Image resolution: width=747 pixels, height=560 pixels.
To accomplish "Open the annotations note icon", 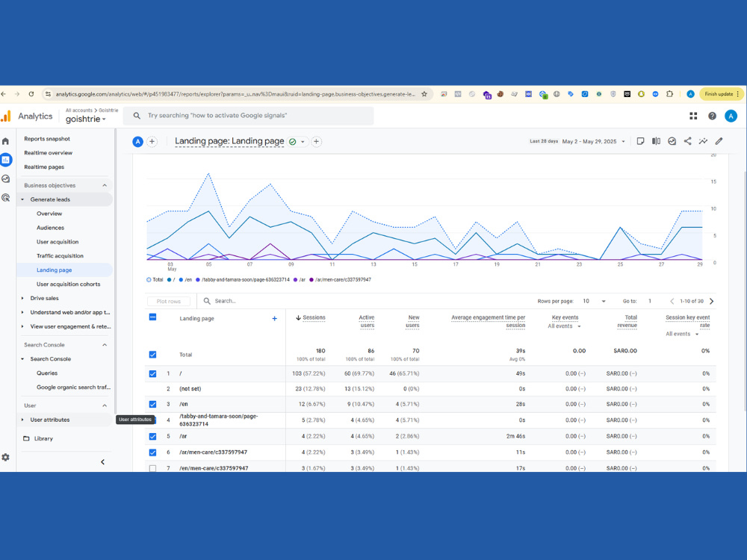I will click(640, 141).
